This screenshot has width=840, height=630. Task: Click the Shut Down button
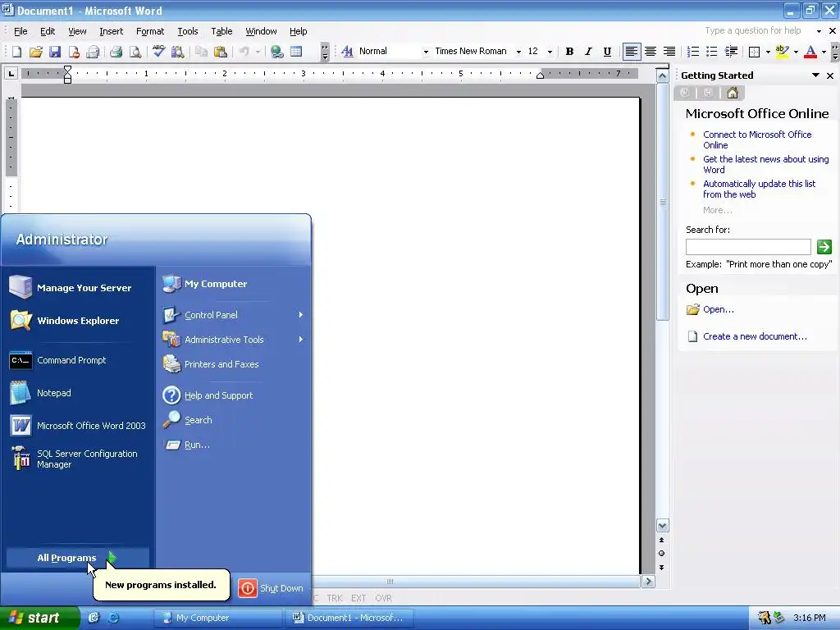271,588
